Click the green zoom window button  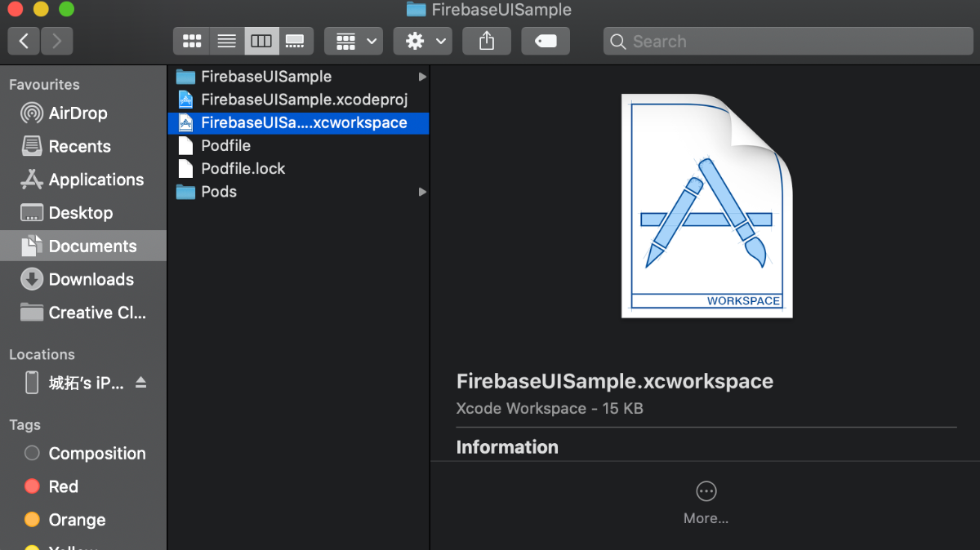(x=67, y=10)
